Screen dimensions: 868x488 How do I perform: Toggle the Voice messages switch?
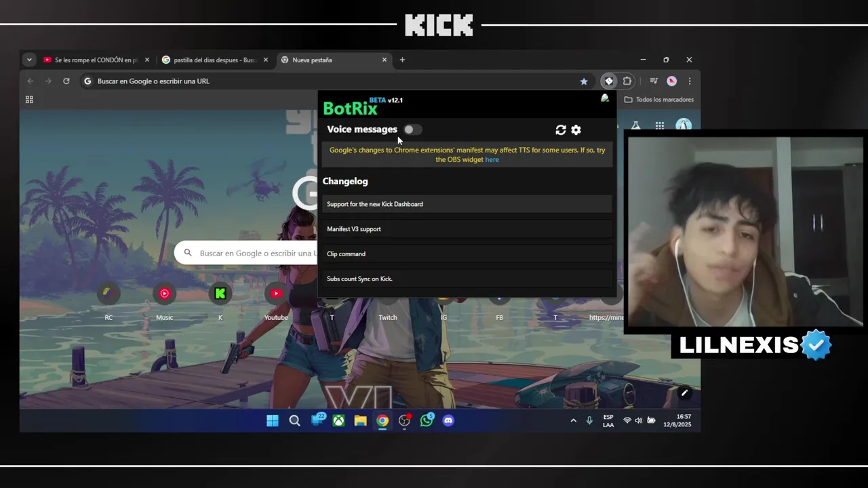412,129
